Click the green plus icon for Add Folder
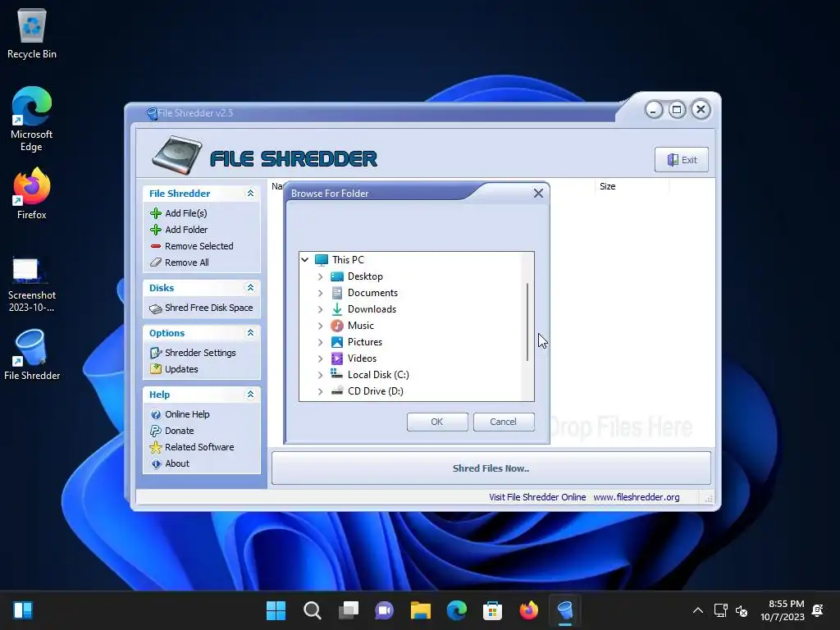The image size is (840, 630). pos(156,230)
